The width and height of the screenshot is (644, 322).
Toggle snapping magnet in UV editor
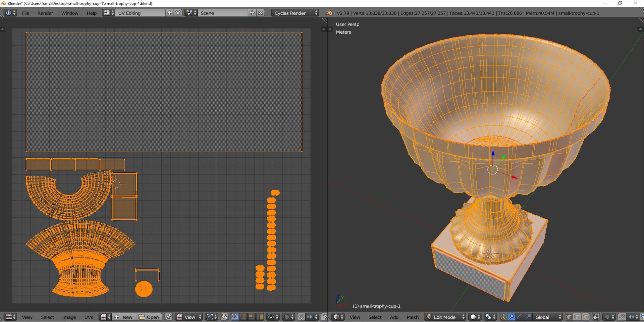coord(301,317)
